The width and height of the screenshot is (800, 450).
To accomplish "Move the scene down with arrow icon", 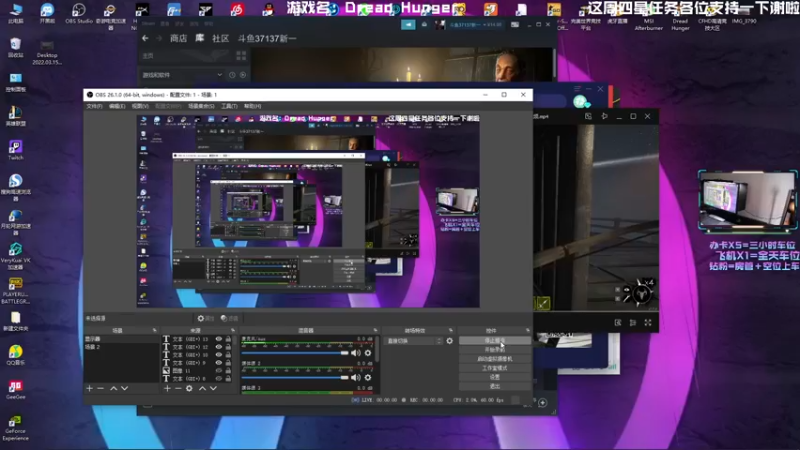I will pos(124,389).
